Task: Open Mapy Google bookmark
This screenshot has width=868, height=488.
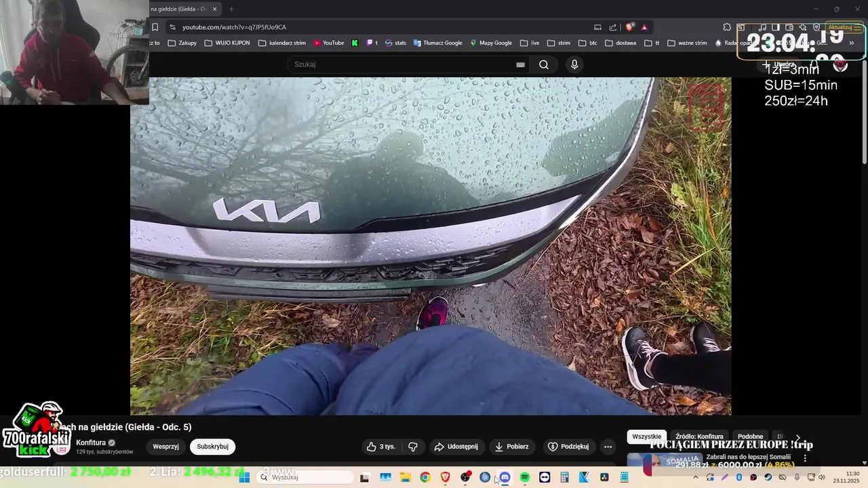Action: click(491, 43)
